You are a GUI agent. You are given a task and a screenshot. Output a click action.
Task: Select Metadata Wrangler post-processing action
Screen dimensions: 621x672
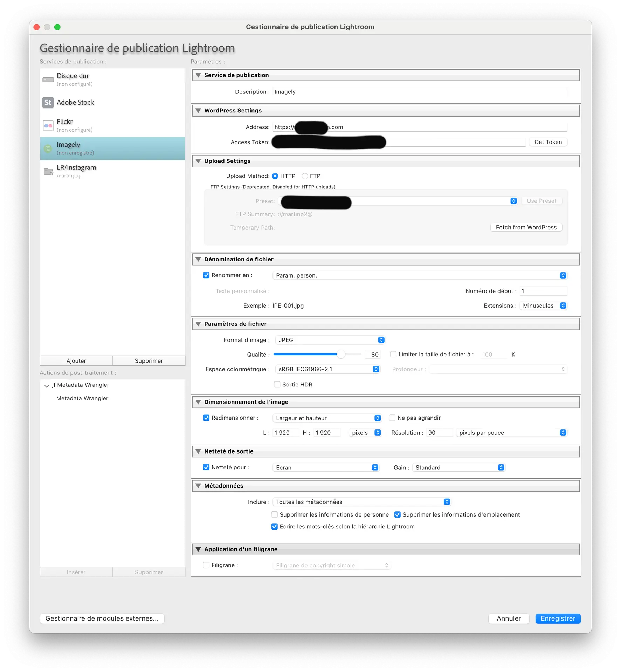tap(82, 398)
